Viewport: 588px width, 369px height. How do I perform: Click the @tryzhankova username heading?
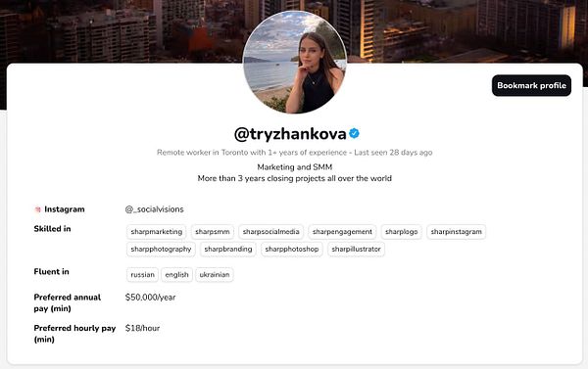pos(290,134)
